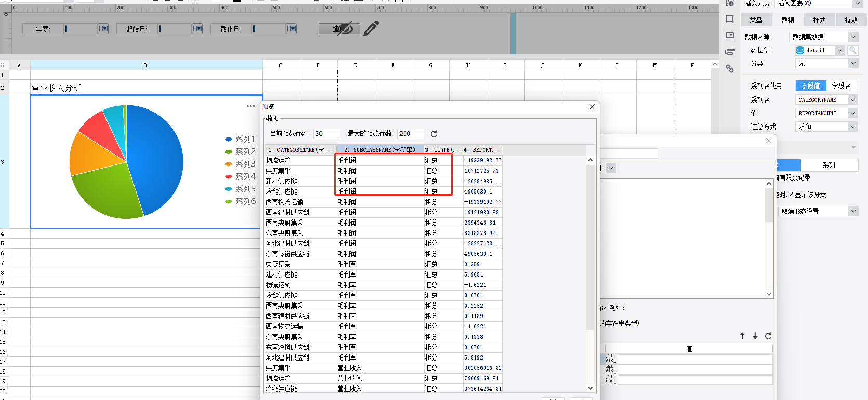868x400 pixels.
Task: Click the preview table scroll-up arrow
Action: [590, 160]
